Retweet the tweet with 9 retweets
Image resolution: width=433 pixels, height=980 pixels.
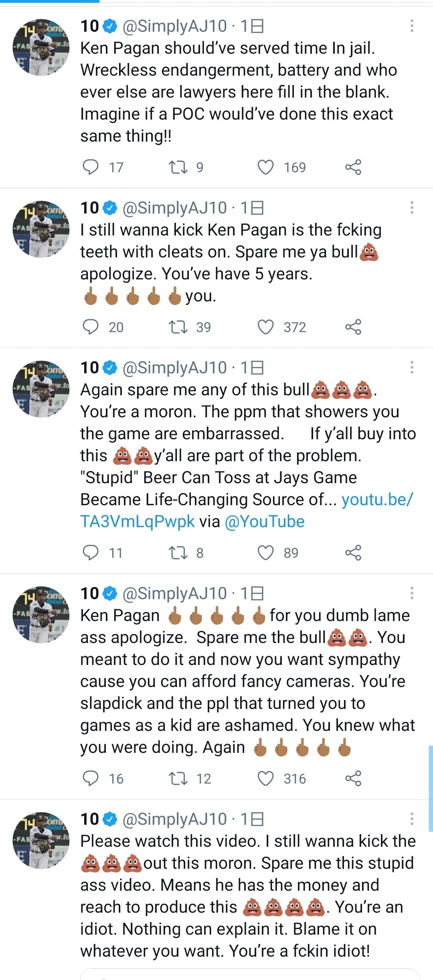[x=178, y=167]
